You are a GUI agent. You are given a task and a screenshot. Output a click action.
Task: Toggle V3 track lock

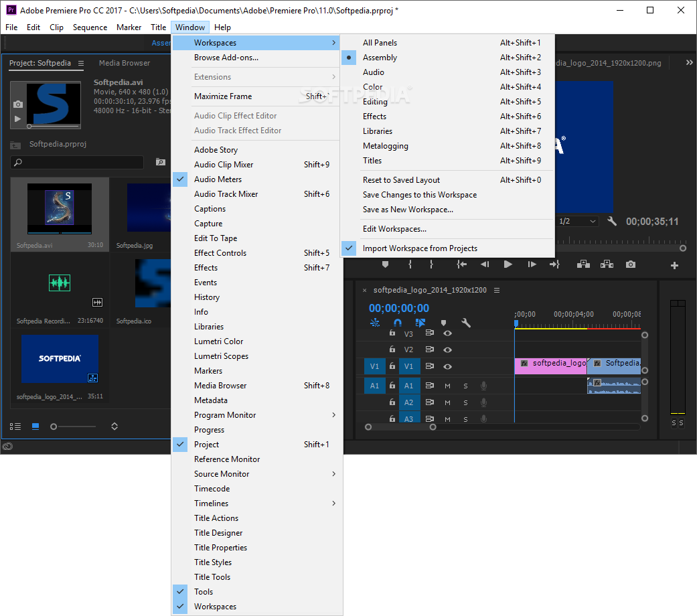[x=392, y=333]
